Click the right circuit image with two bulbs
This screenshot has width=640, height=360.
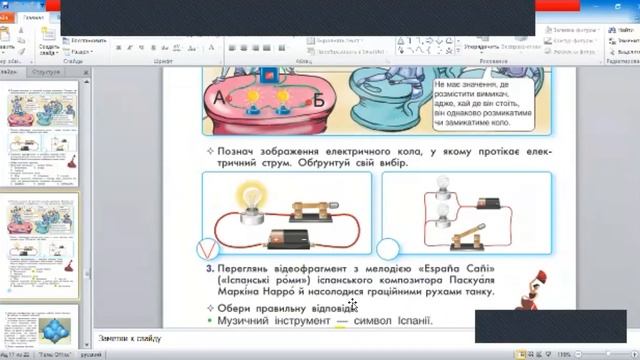click(x=467, y=213)
